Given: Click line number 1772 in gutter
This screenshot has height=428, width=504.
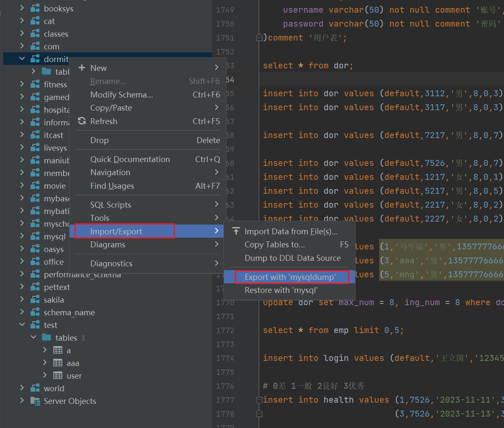Looking at the screenshot, I should [x=225, y=330].
